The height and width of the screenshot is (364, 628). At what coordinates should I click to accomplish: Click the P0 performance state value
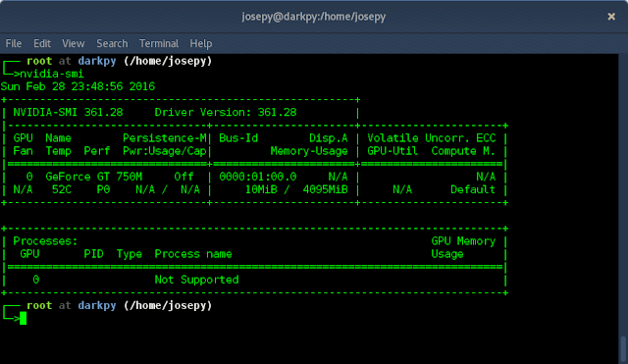point(103,189)
